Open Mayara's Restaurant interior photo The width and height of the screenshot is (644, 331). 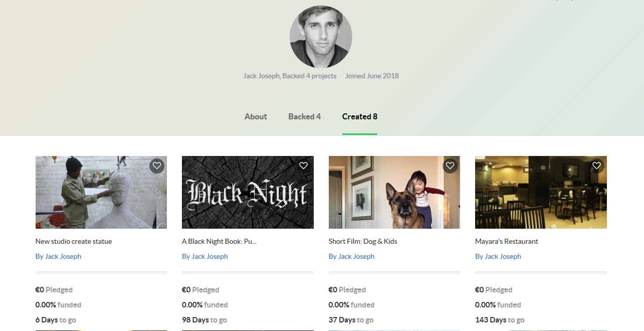(541, 193)
